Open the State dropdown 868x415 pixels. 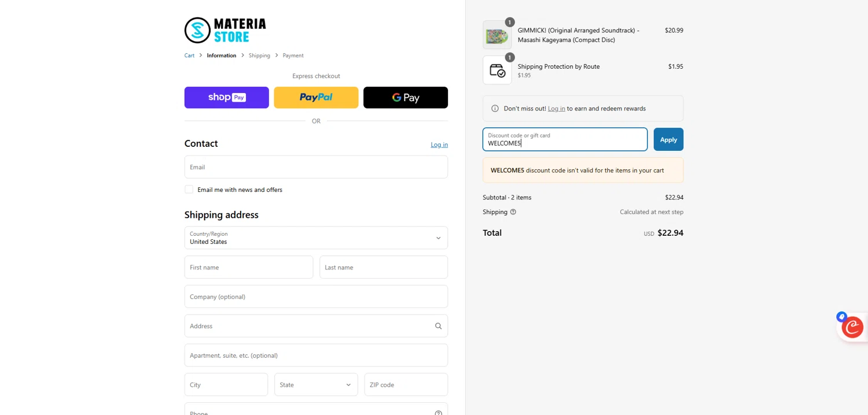pos(316,384)
